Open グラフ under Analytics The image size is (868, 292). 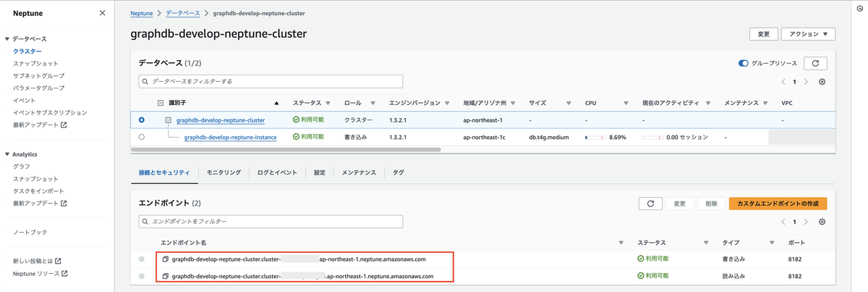tap(22, 167)
